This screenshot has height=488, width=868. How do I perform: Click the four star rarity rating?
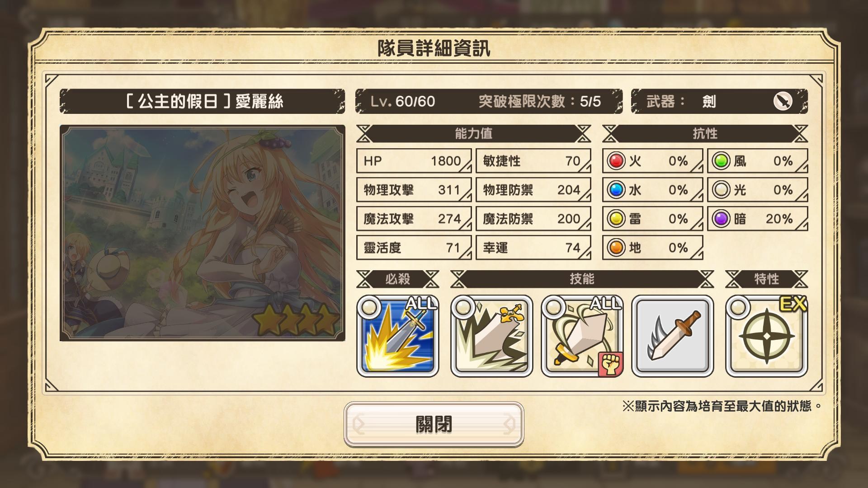pos(297,320)
